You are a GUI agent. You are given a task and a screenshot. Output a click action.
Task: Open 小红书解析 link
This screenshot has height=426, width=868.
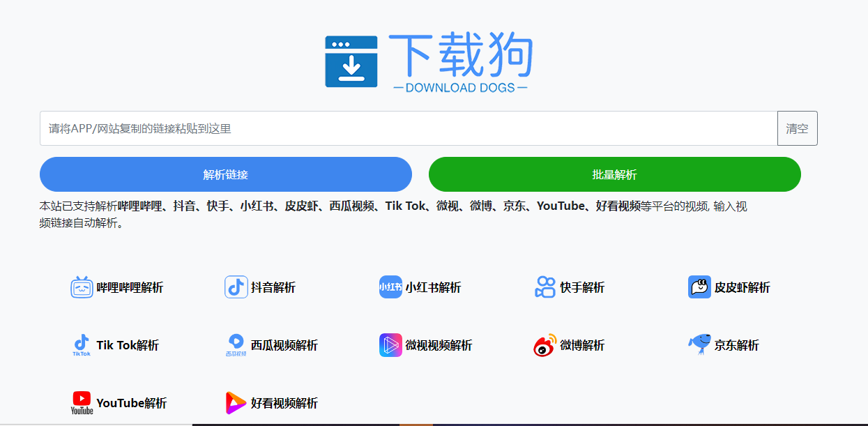click(433, 287)
